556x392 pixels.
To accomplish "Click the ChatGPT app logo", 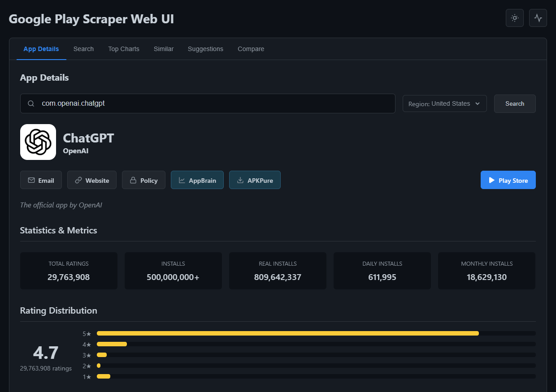I will [38, 142].
